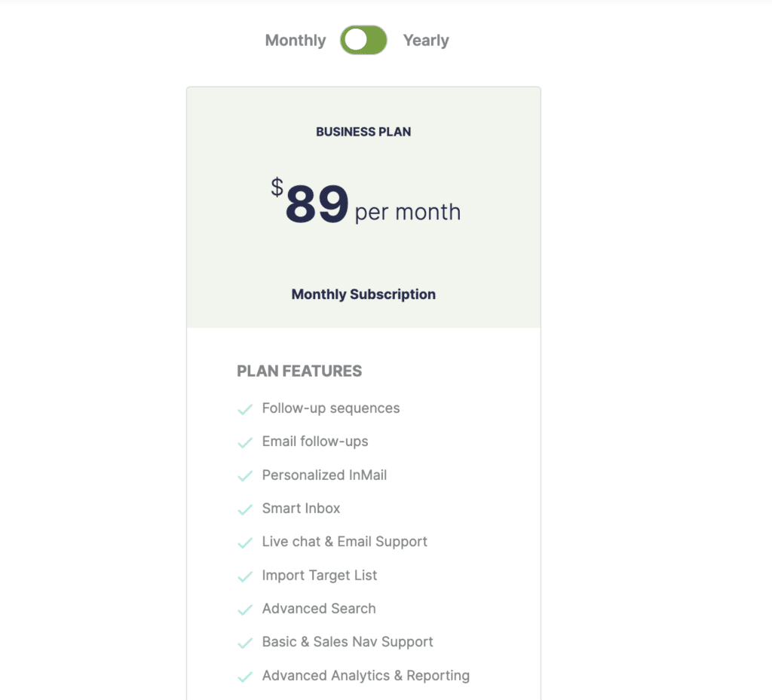Viewport: 772px width, 700px height.
Task: Toggle the Monthly/Yearly billing switch
Action: (363, 40)
